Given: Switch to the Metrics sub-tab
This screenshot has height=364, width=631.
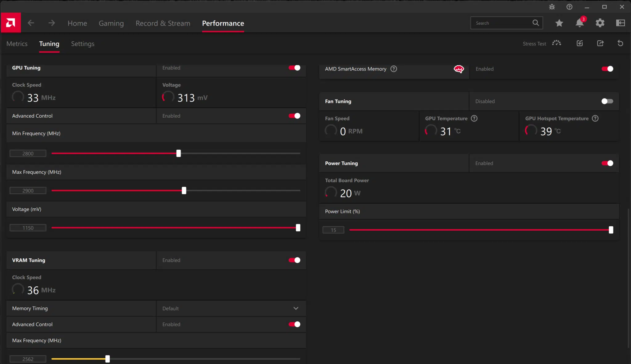Looking at the screenshot, I should tap(17, 44).
